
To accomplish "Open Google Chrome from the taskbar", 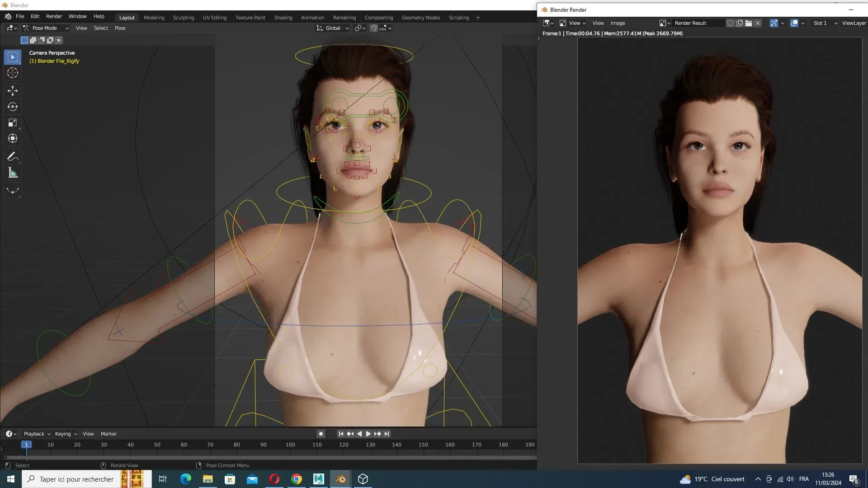I will tap(297, 479).
